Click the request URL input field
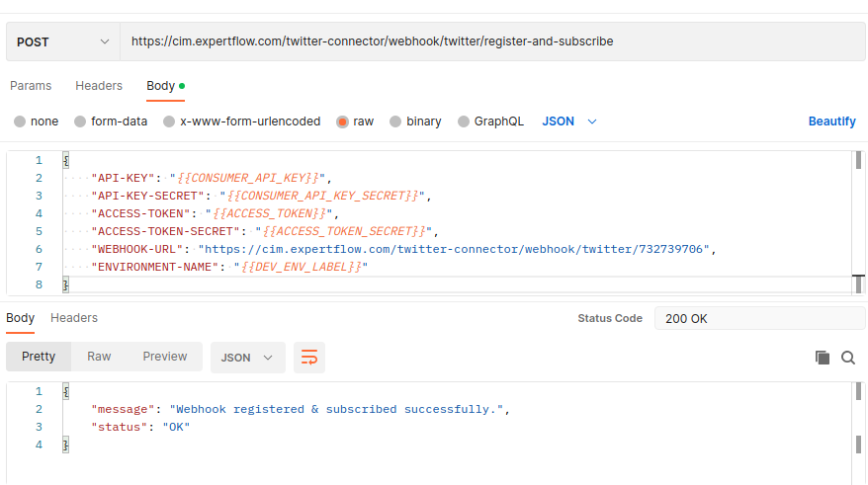Viewport: 868px width, 485px height. pos(491,42)
